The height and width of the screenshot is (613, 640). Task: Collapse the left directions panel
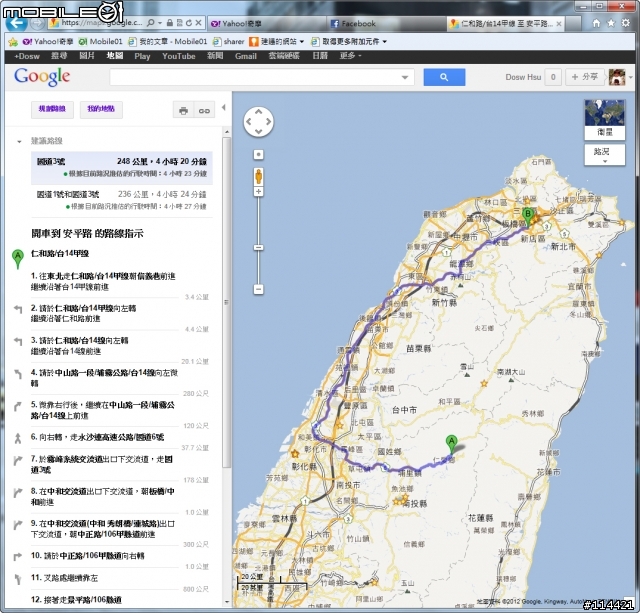point(224,107)
